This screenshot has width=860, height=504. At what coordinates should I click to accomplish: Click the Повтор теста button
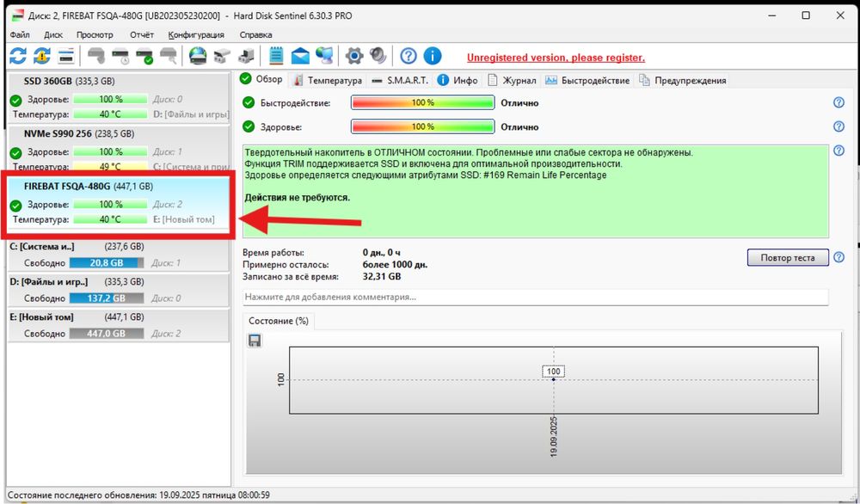point(788,257)
